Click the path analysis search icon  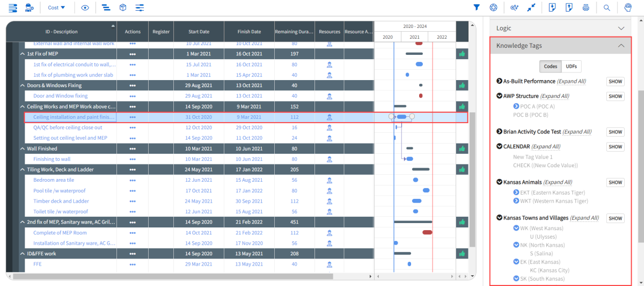[x=514, y=8]
